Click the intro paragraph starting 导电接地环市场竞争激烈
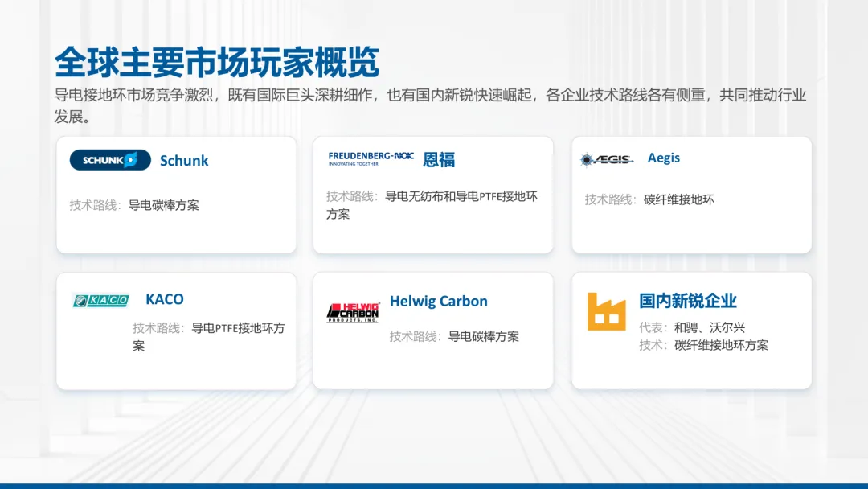 click(430, 105)
